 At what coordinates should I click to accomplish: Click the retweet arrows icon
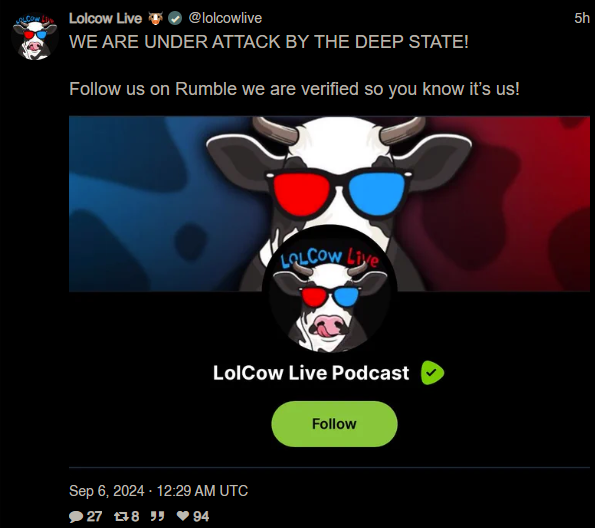coord(121,516)
